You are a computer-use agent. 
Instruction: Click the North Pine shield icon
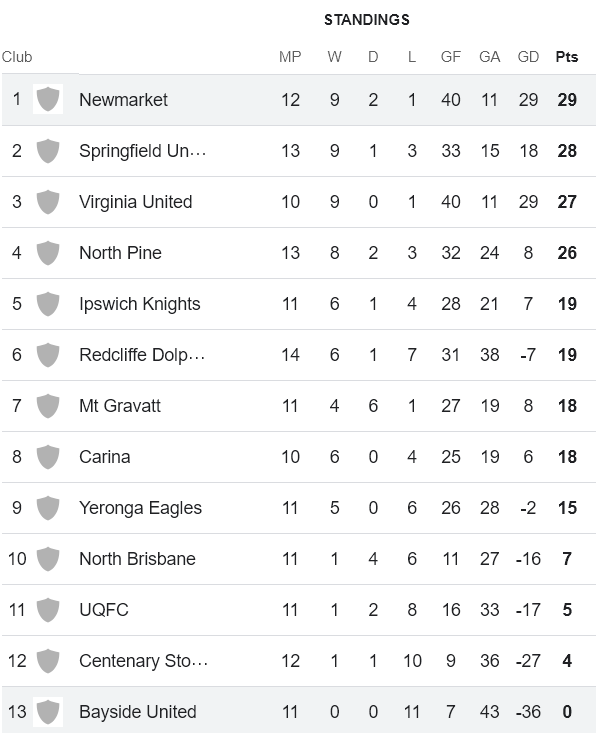click(x=48, y=252)
